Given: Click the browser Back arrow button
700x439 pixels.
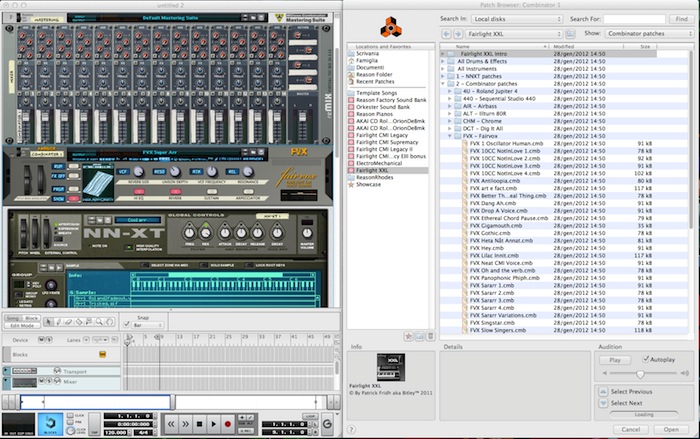Looking at the screenshot, I should tap(446, 33).
